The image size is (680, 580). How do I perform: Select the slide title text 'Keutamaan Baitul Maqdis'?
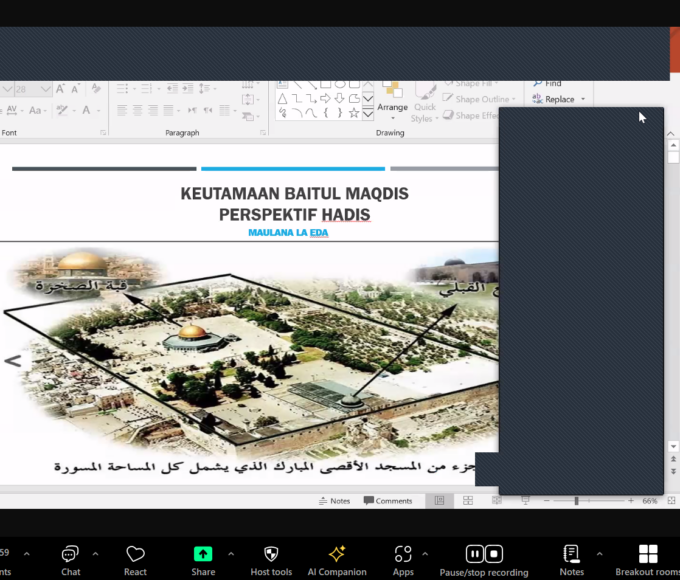pos(294,193)
